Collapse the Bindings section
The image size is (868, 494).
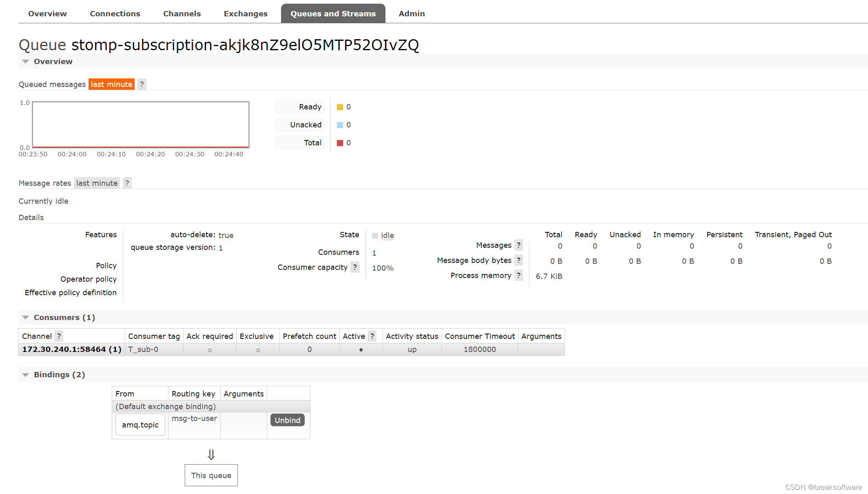pyautogui.click(x=25, y=374)
